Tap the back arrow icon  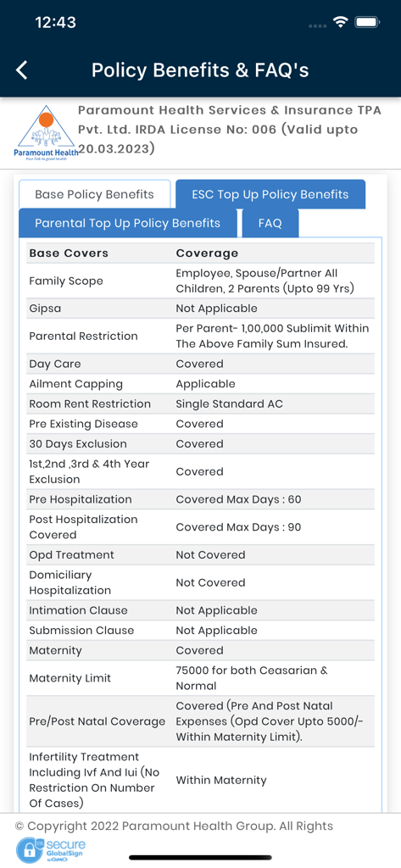(21, 70)
